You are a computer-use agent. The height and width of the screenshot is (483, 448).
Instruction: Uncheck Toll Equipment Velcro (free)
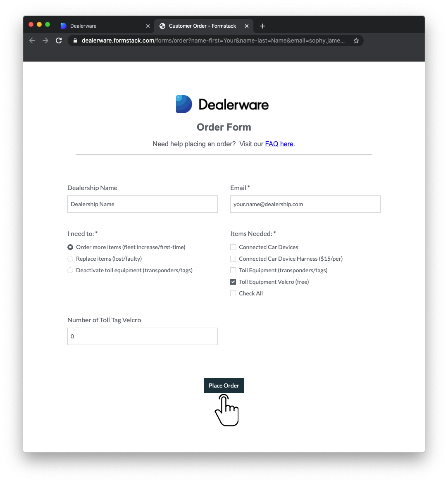(x=233, y=282)
